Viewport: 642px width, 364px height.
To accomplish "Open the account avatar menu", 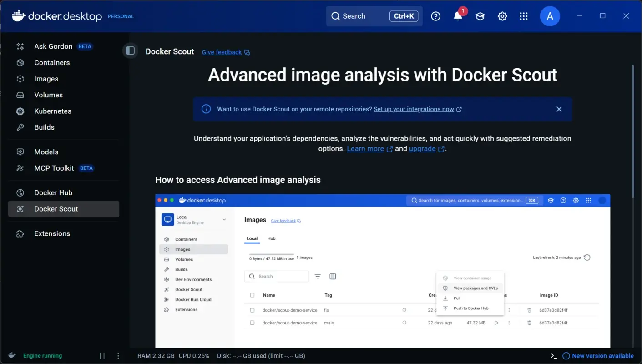I will (x=550, y=16).
